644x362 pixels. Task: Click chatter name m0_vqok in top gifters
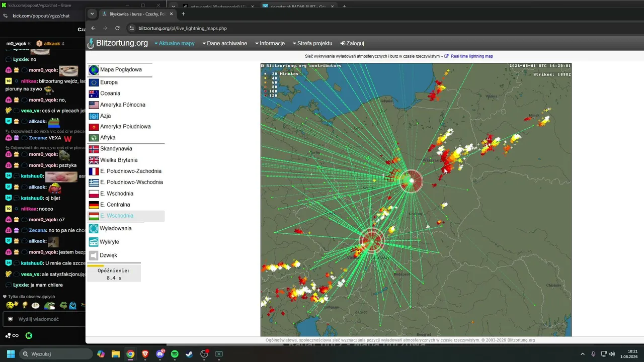click(x=16, y=44)
